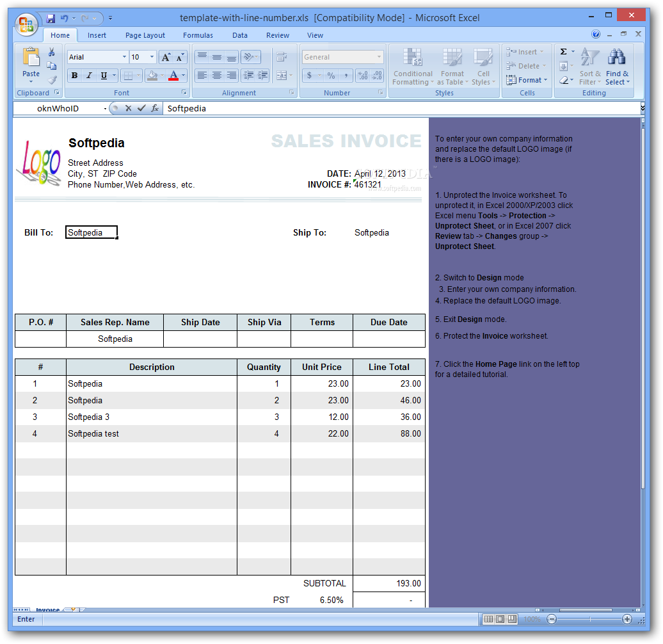
Task: Increase decimal places
Action: (x=363, y=76)
